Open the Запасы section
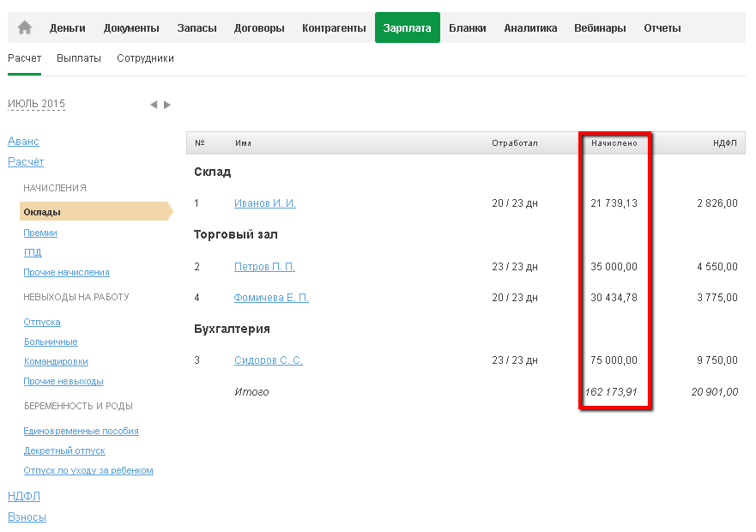 tap(197, 28)
